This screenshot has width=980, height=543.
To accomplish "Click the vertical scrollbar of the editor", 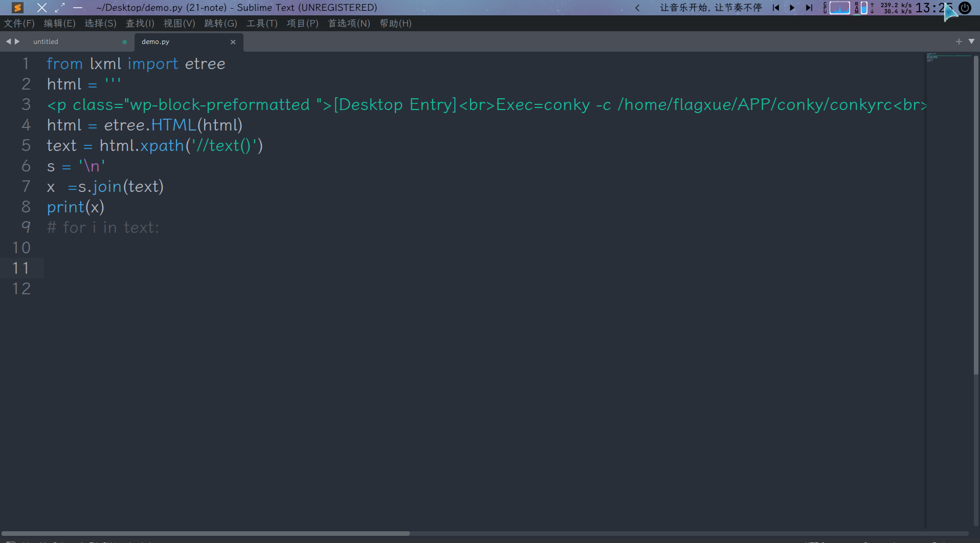I will click(976, 215).
